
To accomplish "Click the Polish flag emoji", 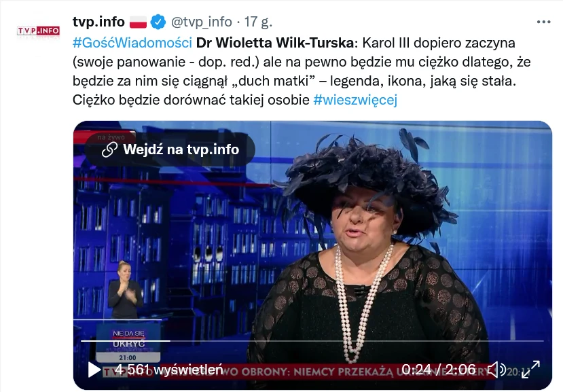I will click(138, 22).
